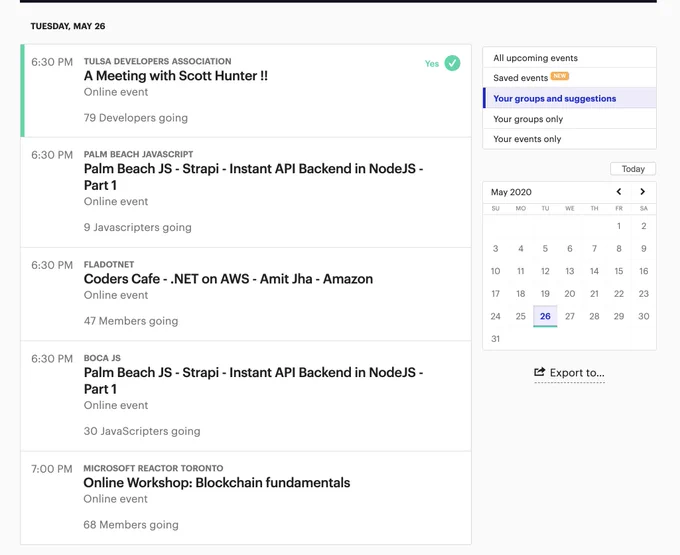
Task: Select May 2 on the calendar
Action: 644,226
